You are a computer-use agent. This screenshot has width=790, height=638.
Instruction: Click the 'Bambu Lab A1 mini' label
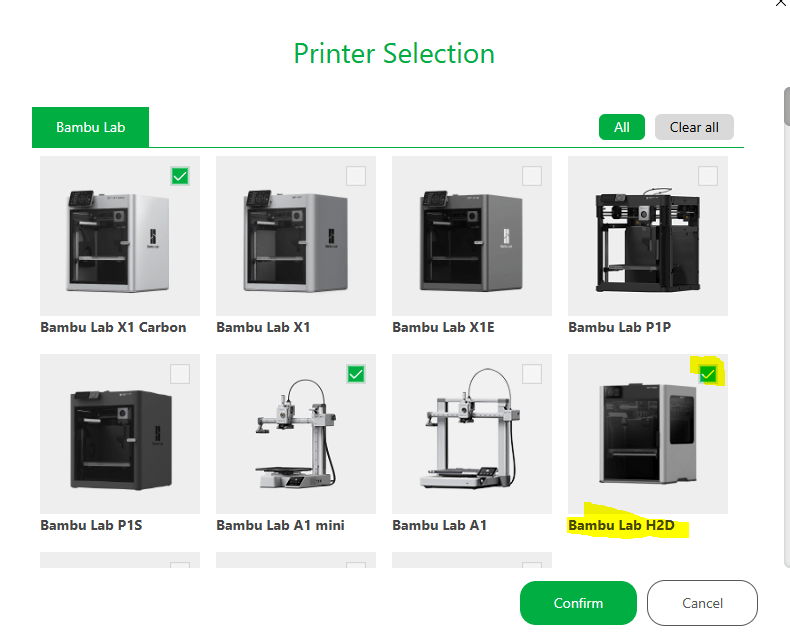coord(281,526)
